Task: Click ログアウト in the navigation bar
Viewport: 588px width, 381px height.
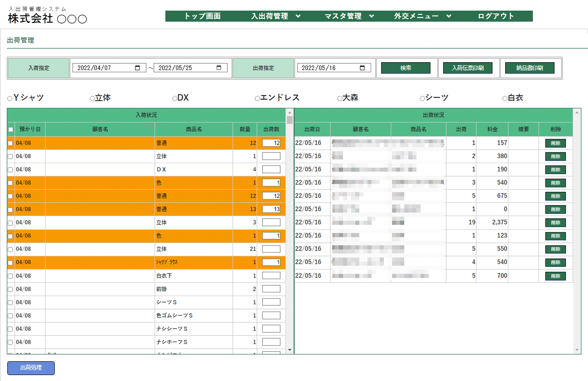Action: [x=496, y=16]
